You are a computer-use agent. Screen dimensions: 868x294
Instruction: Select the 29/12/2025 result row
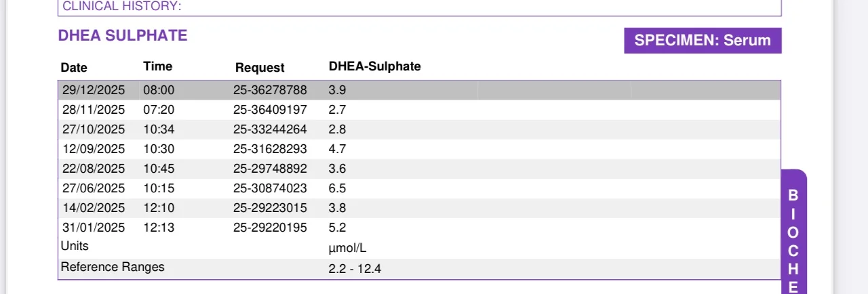tap(419, 90)
